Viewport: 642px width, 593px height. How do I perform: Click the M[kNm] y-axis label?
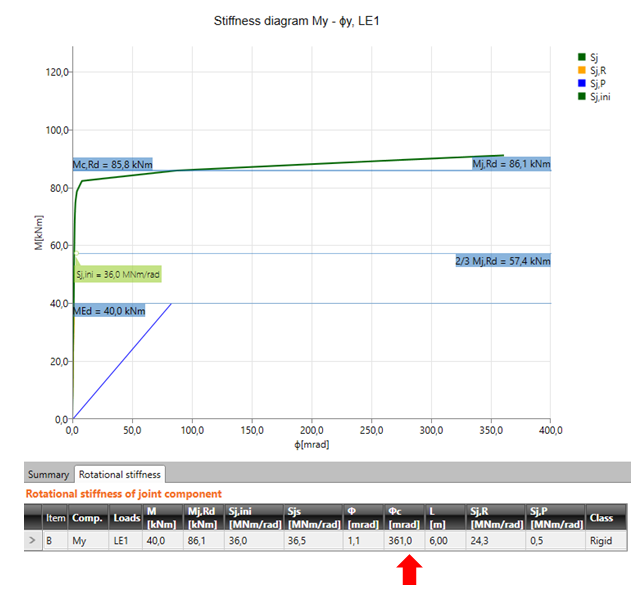(x=38, y=232)
